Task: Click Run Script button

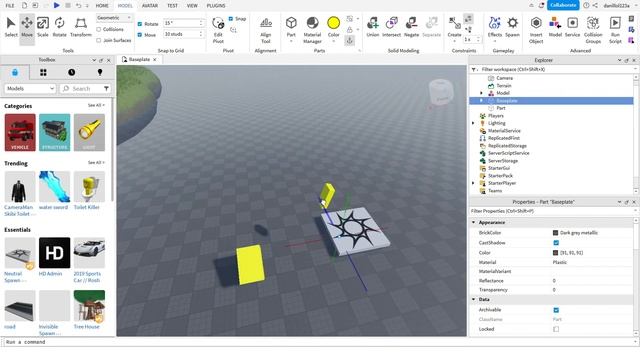Action: click(x=615, y=30)
